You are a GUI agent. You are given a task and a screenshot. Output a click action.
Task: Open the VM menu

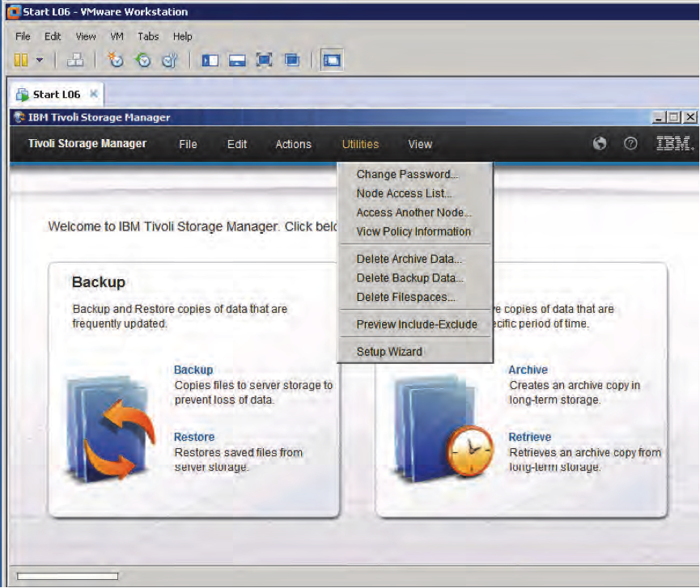click(x=117, y=36)
